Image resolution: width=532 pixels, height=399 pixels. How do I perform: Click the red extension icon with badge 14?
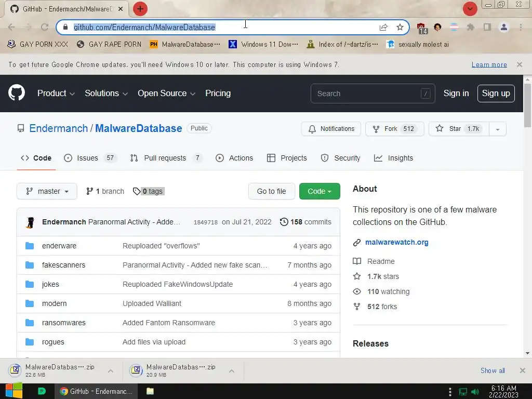coord(421,28)
